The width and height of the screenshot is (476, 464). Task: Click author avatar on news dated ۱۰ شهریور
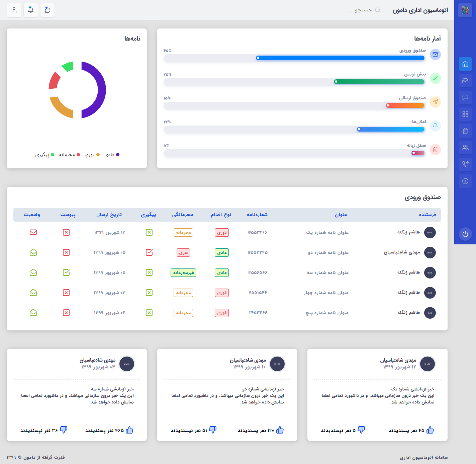point(277,364)
